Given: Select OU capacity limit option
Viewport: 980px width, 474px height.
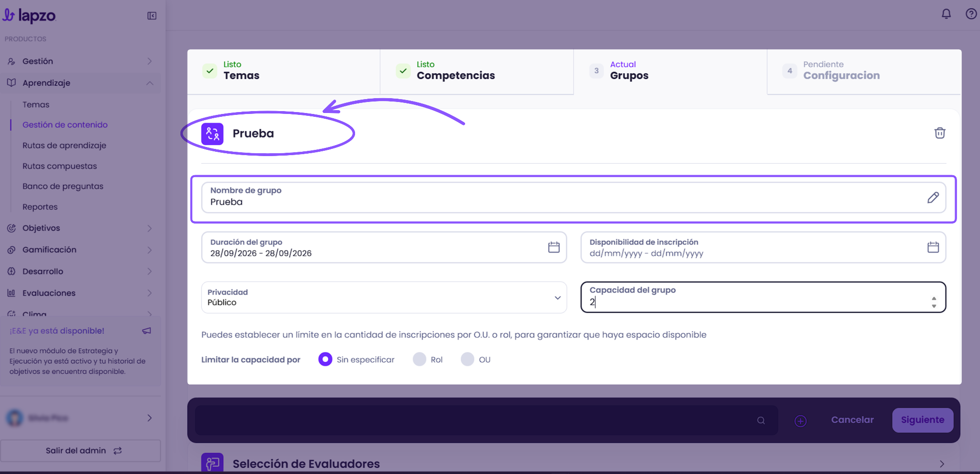Looking at the screenshot, I should pyautogui.click(x=468, y=359).
